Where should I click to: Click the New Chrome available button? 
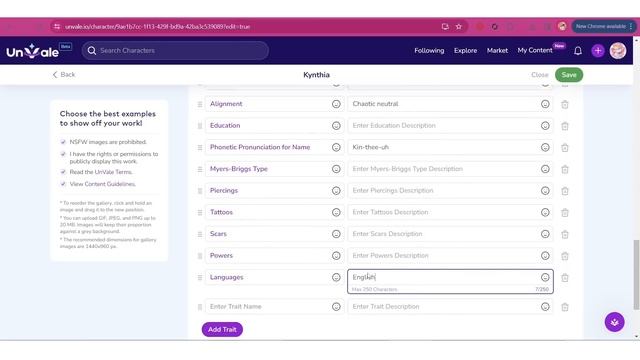coord(603,27)
